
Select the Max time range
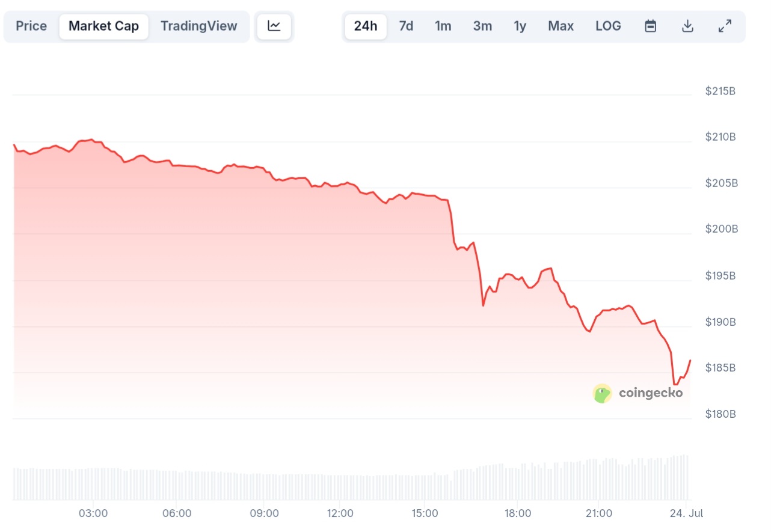(561, 26)
